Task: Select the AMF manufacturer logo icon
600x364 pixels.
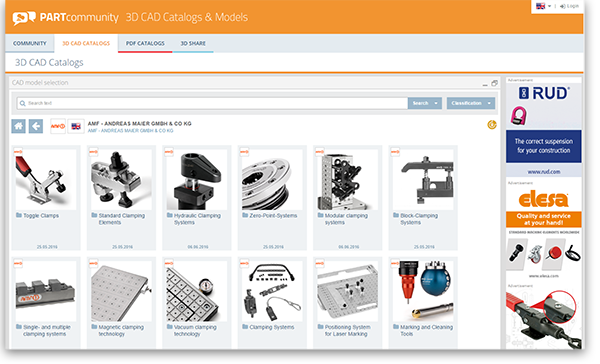Action: pos(58,126)
